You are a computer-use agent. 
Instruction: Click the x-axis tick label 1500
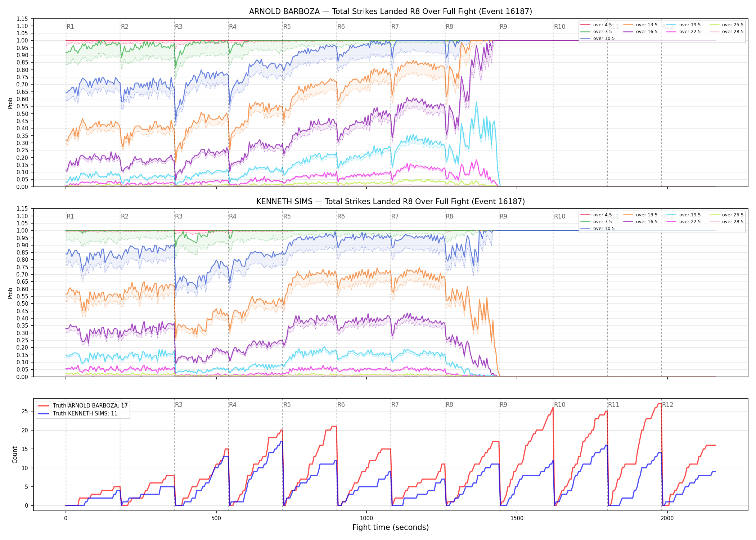click(517, 518)
